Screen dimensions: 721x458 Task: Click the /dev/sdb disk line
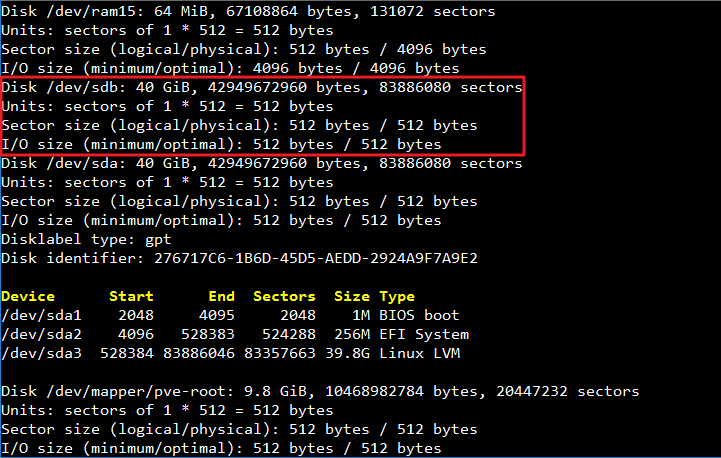[x=262, y=87]
